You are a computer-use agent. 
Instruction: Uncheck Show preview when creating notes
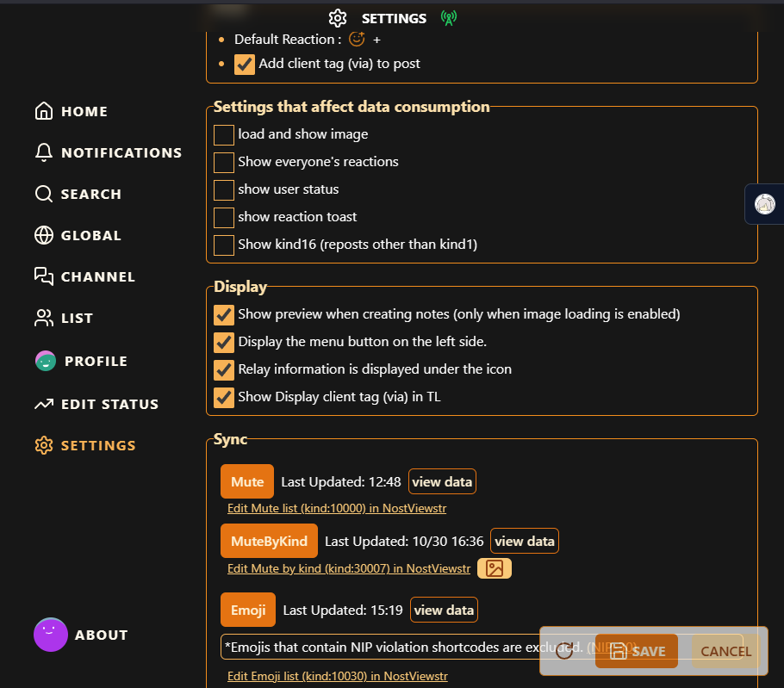(x=224, y=315)
